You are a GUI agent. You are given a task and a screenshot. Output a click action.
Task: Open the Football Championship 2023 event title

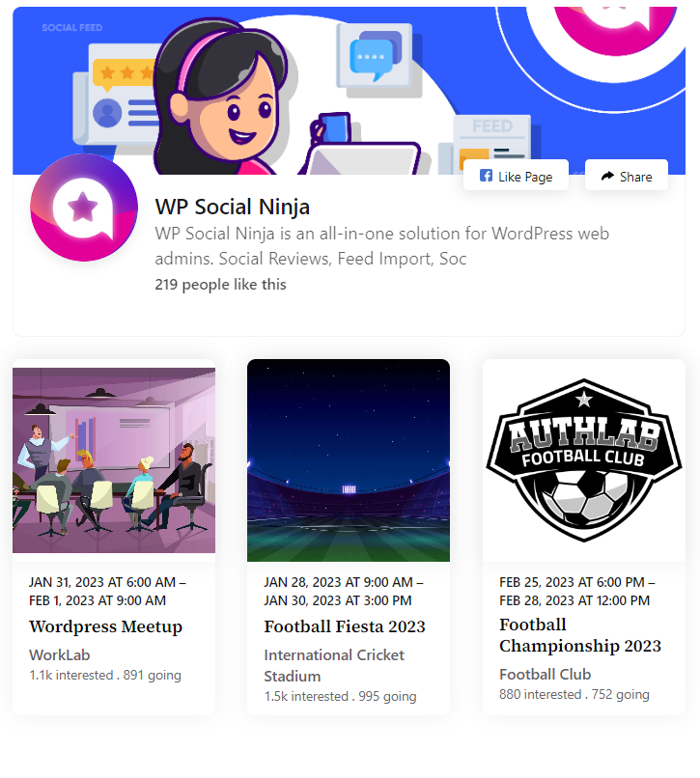click(580, 635)
